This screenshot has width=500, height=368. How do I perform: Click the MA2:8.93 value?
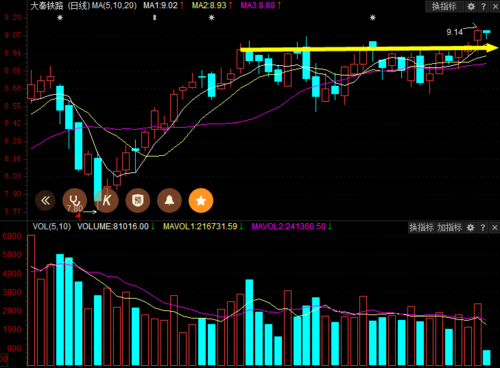(x=209, y=6)
